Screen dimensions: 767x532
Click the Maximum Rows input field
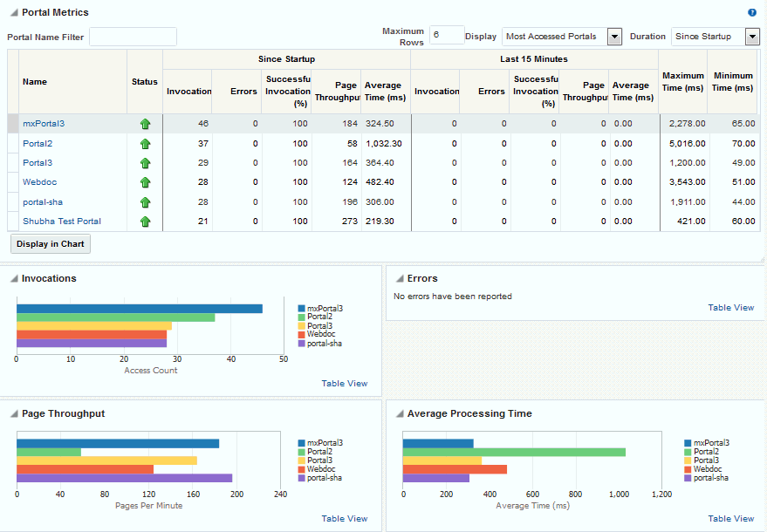coord(446,35)
